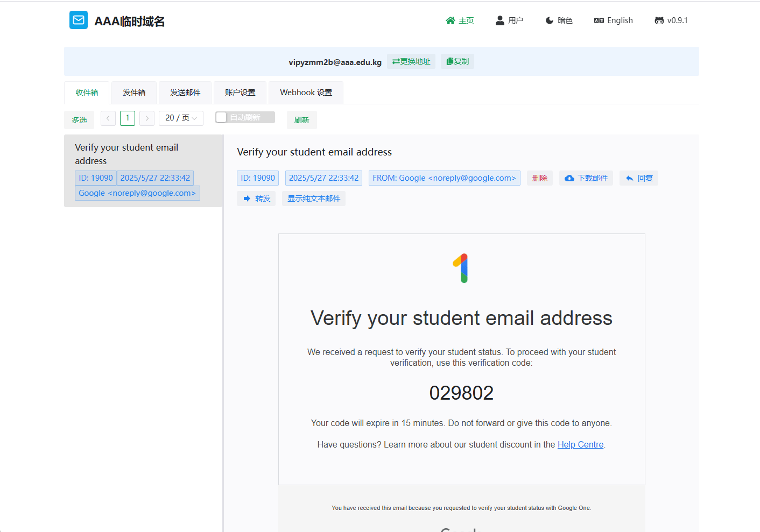Change language to English
Viewport: 760px width, 532px height.
pyautogui.click(x=613, y=20)
